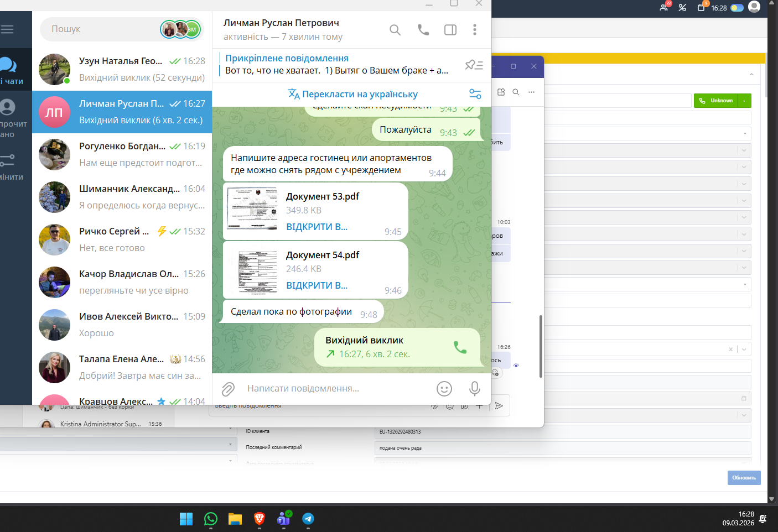Click the CRM page vertical scrollbar

(x=767, y=75)
